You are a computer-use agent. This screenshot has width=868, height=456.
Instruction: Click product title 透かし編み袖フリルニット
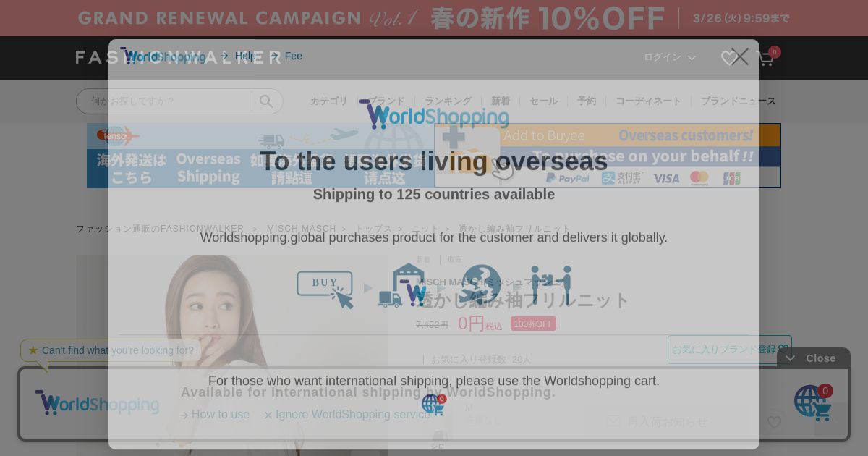522,300
